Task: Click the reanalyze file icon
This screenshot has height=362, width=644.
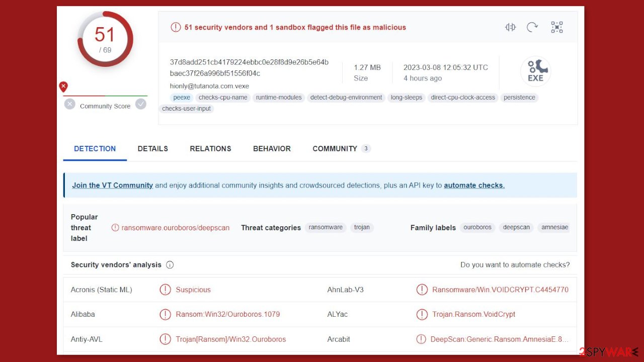Action: click(x=532, y=27)
